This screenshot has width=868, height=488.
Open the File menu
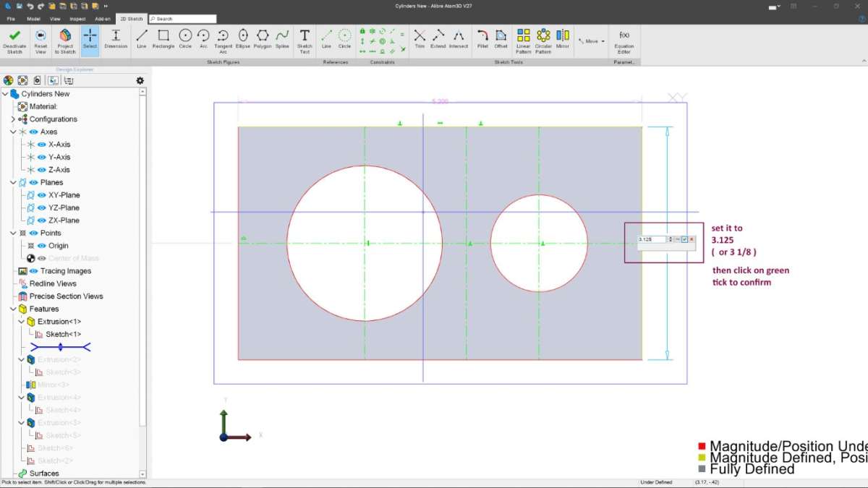coord(11,19)
